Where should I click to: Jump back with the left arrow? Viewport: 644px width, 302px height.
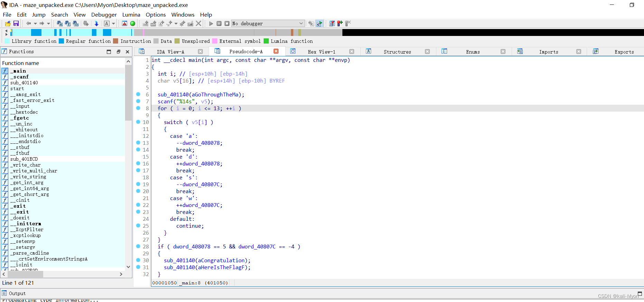tap(28, 23)
